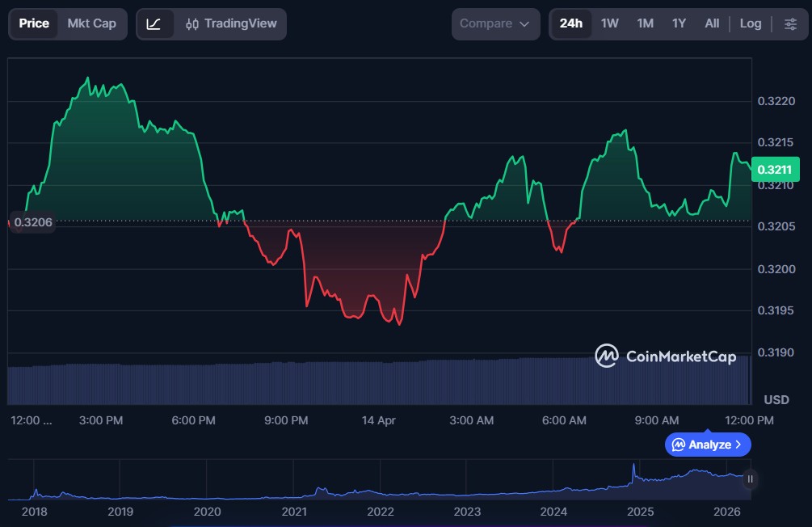This screenshot has width=812, height=527.
Task: Click the 14 Apr date label on the time axis
Action: point(379,420)
